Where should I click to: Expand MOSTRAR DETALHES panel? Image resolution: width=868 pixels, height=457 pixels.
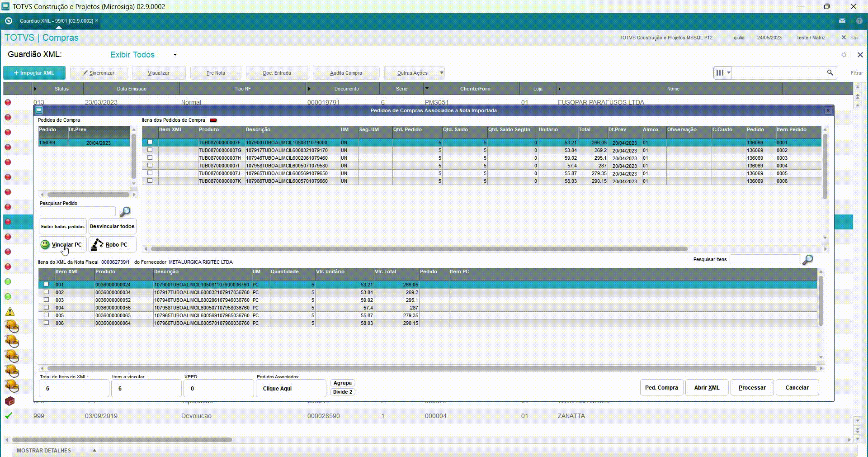coord(94,450)
